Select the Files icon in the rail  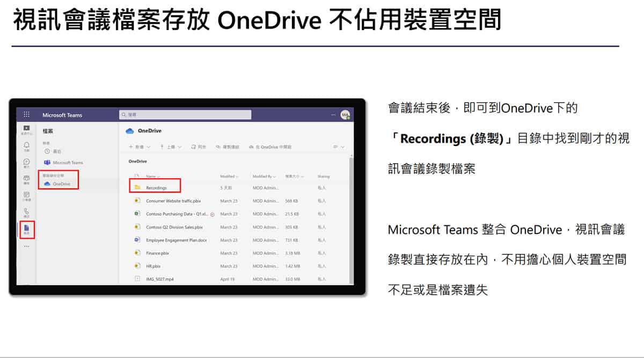point(26,229)
